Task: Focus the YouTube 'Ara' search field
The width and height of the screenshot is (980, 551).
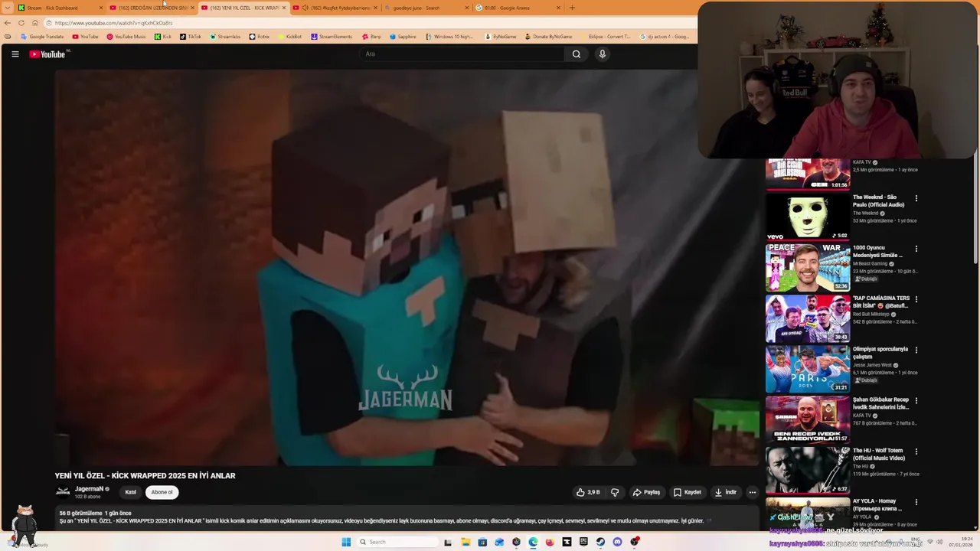Action: pyautogui.click(x=462, y=54)
